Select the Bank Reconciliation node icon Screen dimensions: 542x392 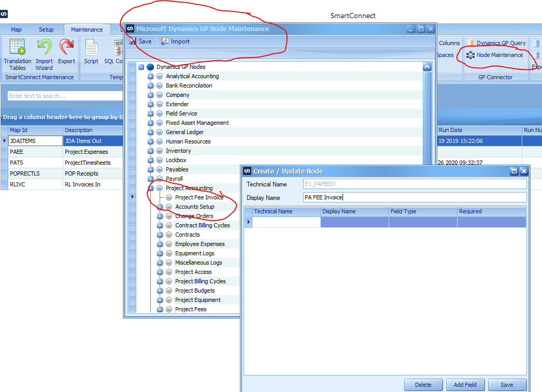[160, 85]
